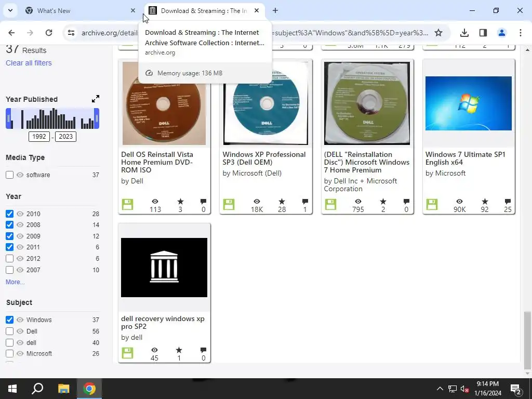Click the browser back arrow
532x399 pixels.
(11, 33)
